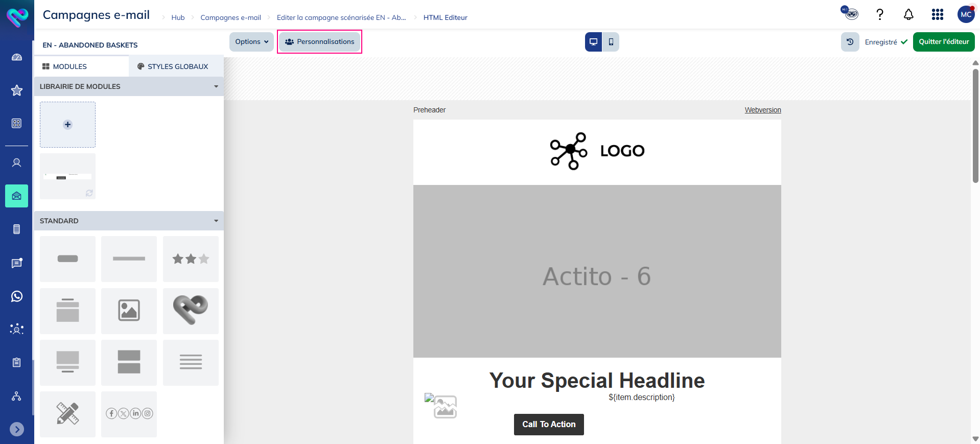Select the text lines module

tap(191, 362)
